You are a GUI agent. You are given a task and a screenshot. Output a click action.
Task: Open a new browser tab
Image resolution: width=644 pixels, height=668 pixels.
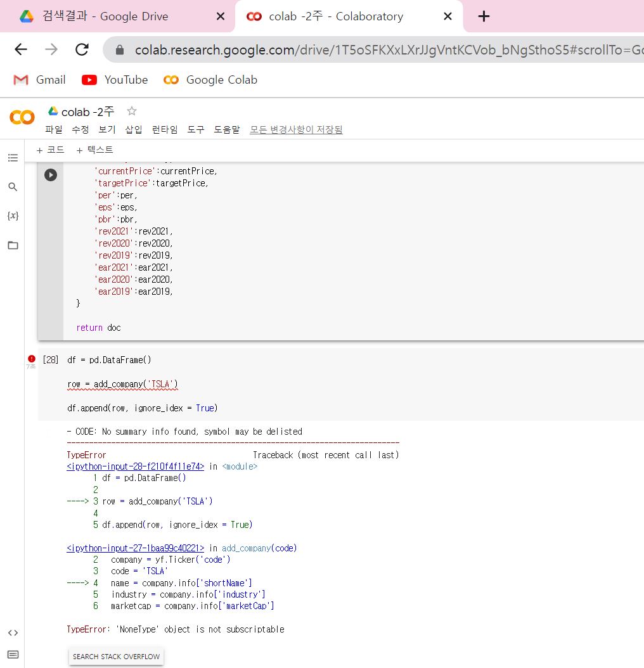pyautogui.click(x=484, y=16)
